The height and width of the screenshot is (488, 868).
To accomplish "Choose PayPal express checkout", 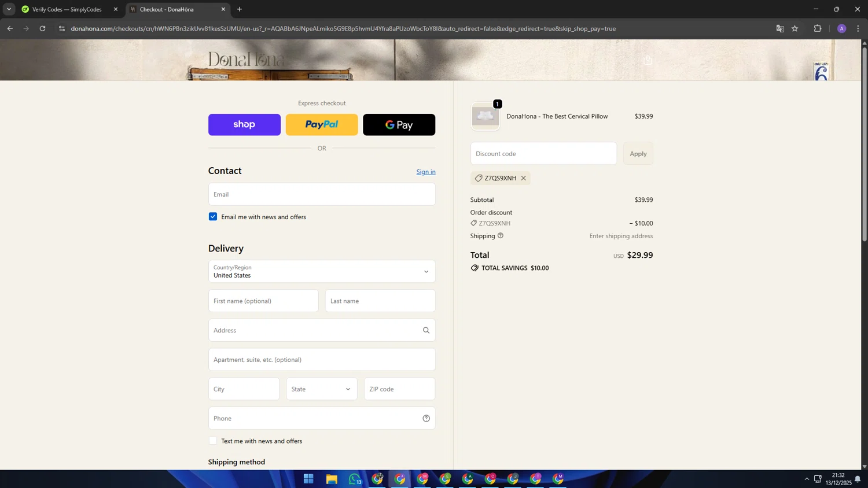I will click(x=322, y=124).
